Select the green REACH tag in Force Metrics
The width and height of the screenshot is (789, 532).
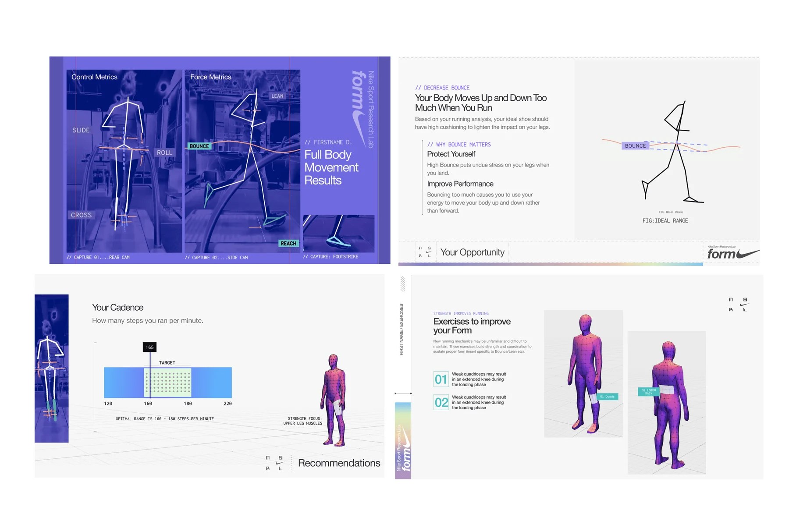[288, 244]
